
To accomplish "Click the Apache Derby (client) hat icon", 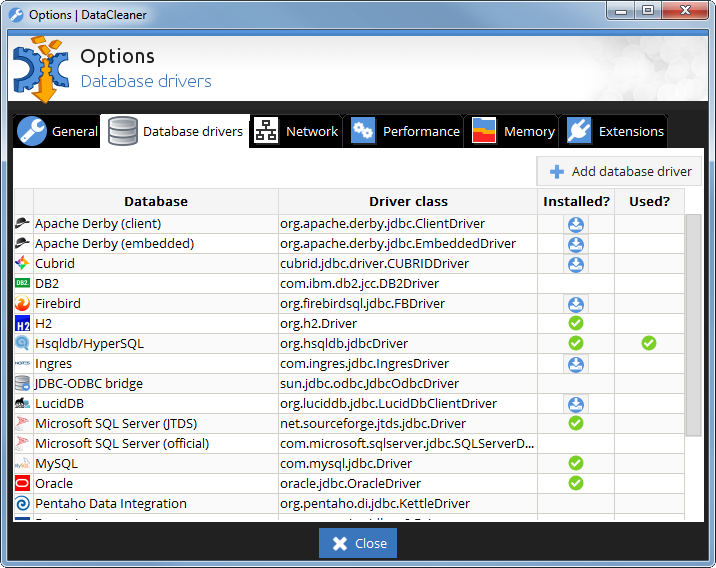I will [22, 223].
